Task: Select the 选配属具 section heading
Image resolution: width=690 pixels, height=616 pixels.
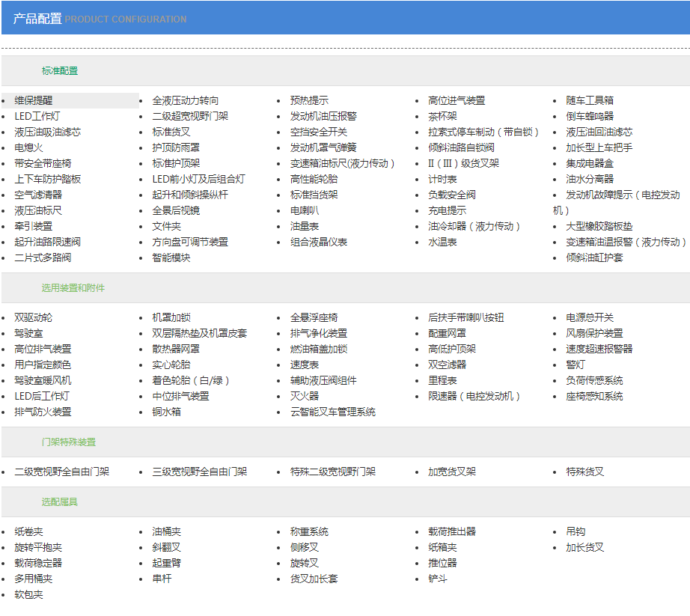Action: click(60, 502)
